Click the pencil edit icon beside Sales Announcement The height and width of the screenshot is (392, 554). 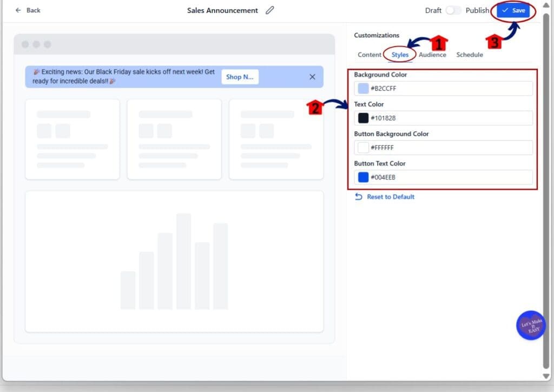pos(270,10)
